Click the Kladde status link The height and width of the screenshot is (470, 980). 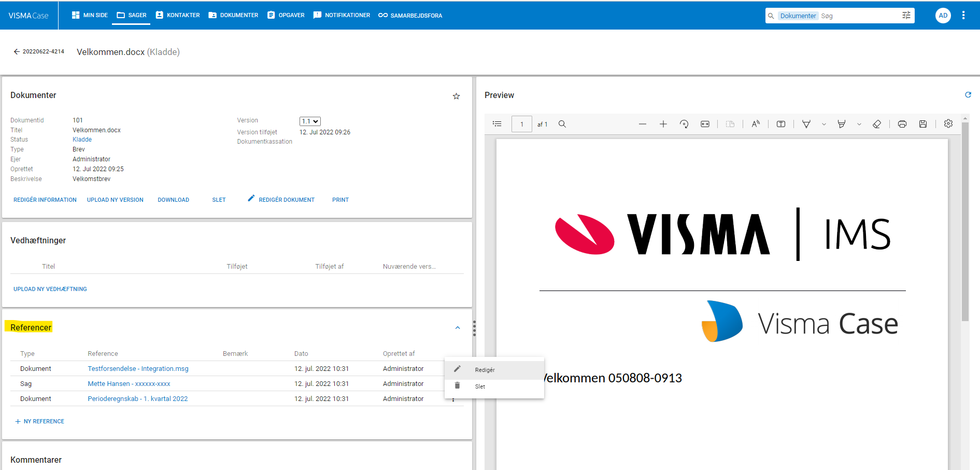[82, 140]
